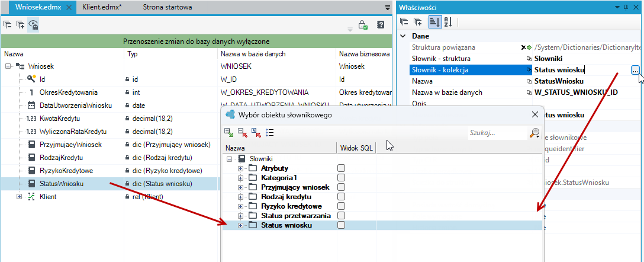
Task: Expand the Atrybuty folder node
Action: click(x=241, y=168)
